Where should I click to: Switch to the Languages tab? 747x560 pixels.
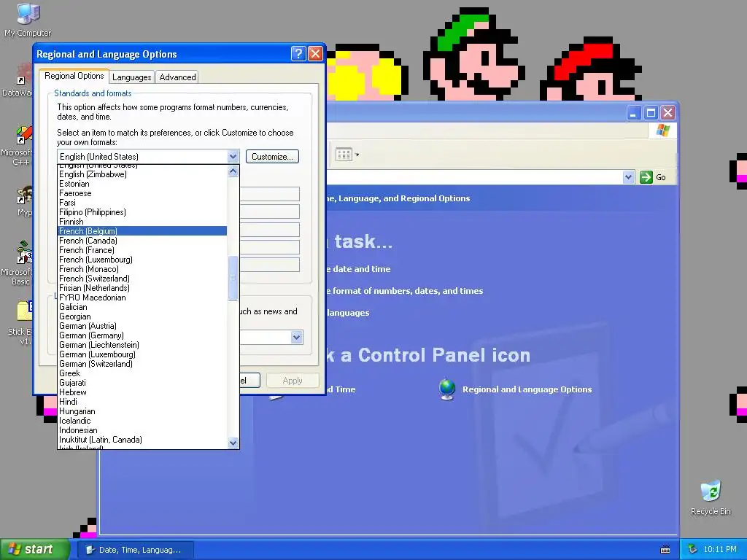pos(131,77)
